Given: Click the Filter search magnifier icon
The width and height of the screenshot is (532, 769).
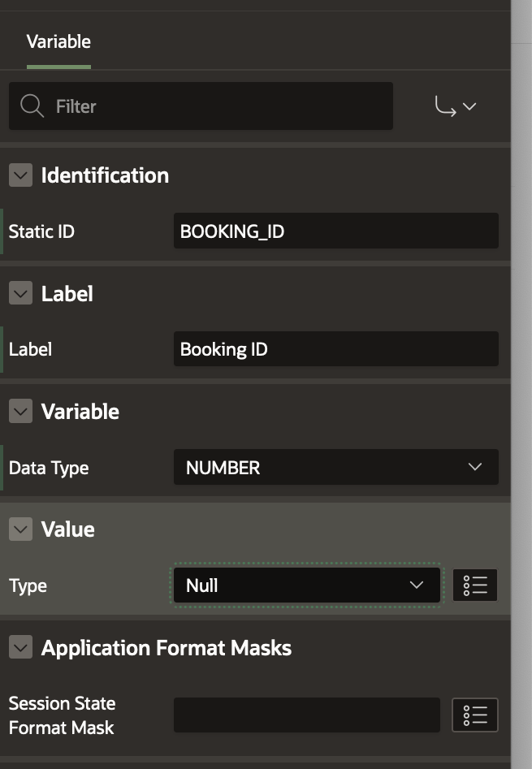Looking at the screenshot, I should [x=32, y=106].
